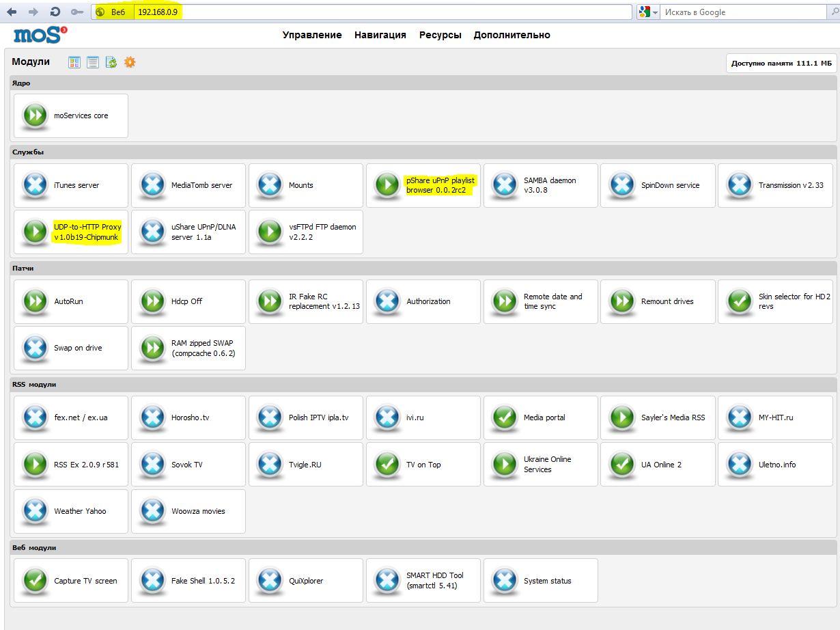Click the Transmission v2.33 status icon
The image size is (840, 630).
point(740,185)
